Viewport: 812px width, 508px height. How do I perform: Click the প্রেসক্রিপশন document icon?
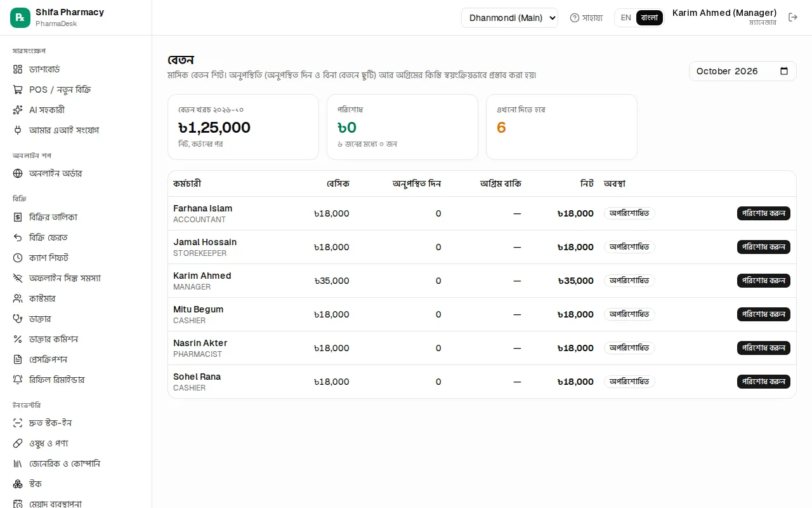(18, 359)
